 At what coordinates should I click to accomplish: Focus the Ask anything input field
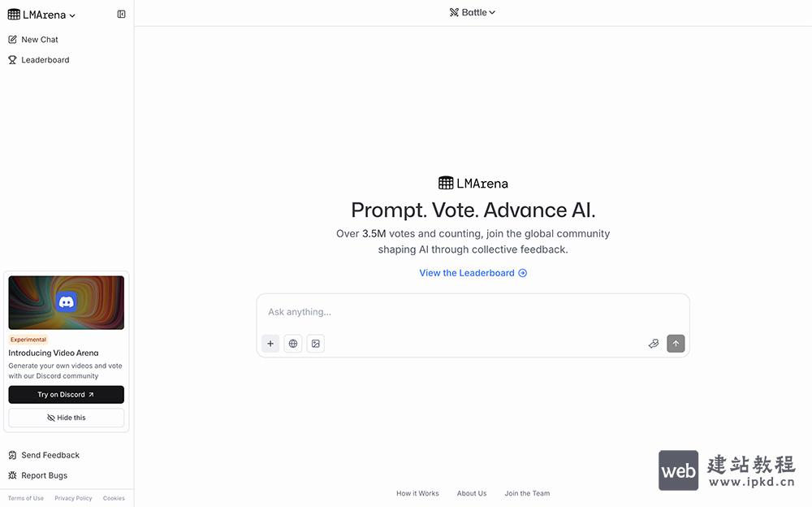[473, 312]
